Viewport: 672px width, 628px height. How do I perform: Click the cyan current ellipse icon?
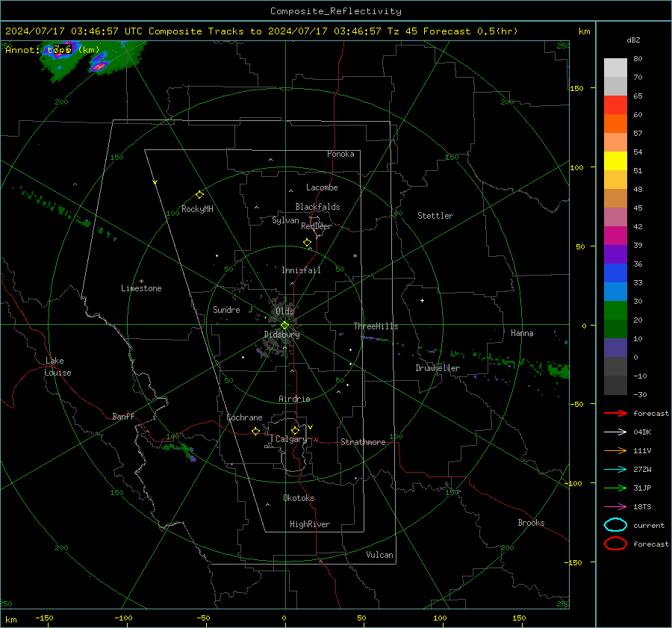click(615, 525)
